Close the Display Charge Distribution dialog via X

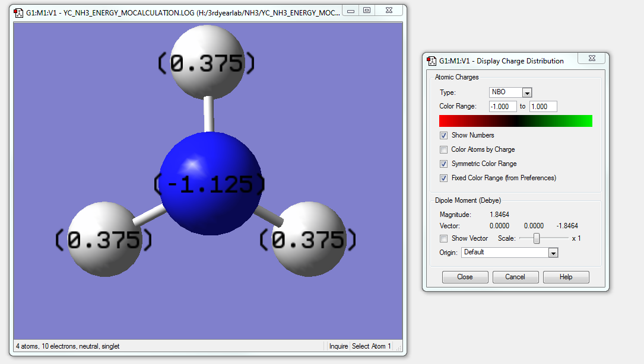(x=592, y=59)
